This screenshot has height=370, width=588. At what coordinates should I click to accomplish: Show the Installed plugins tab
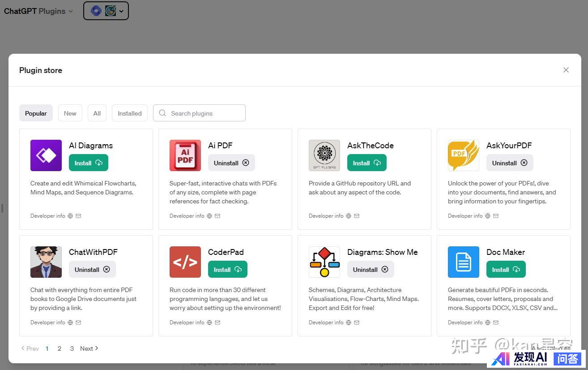tap(130, 113)
